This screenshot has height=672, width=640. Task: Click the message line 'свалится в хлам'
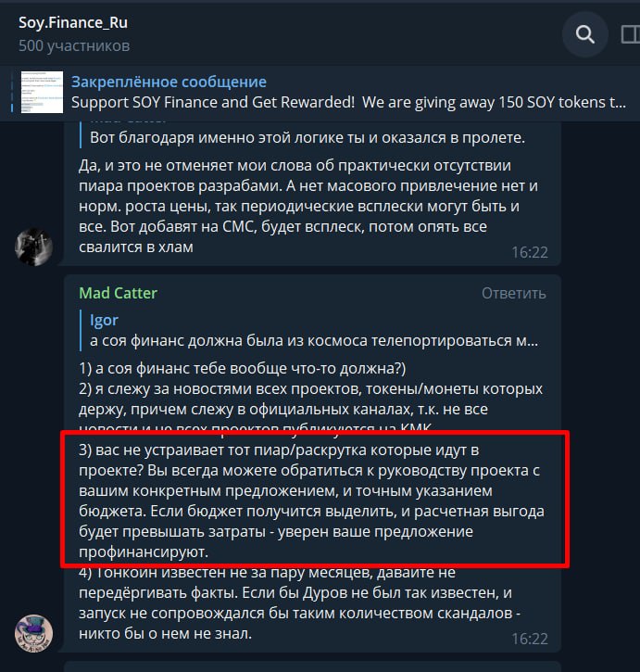click(136, 247)
